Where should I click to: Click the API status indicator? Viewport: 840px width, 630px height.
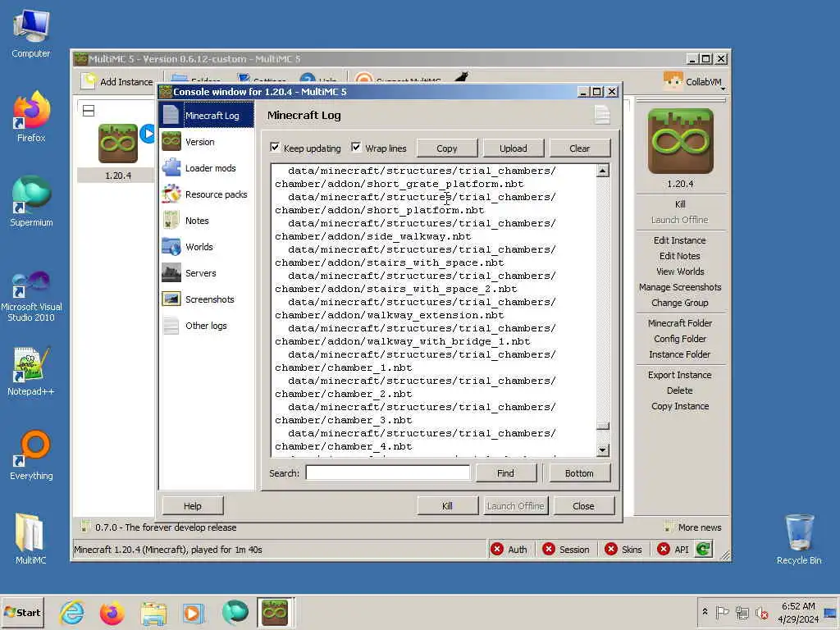(x=673, y=549)
